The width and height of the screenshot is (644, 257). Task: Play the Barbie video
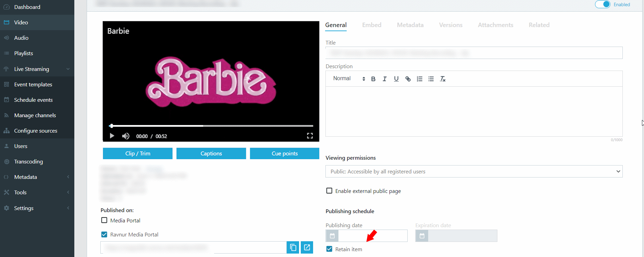coord(112,136)
